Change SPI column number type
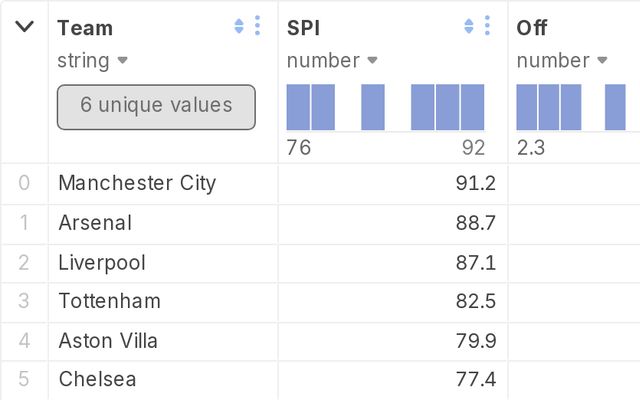The width and height of the screenshot is (640, 400). pos(332,61)
